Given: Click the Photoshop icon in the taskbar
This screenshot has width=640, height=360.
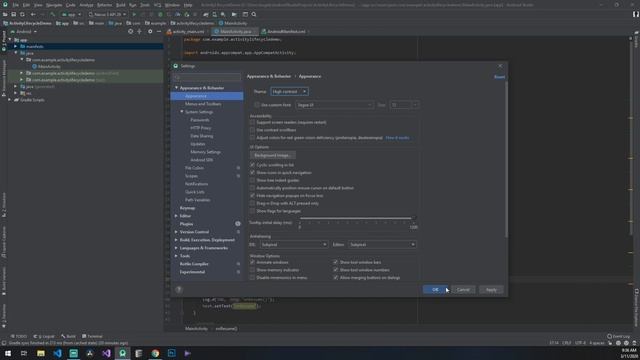Looking at the screenshot, I should coord(171,353).
